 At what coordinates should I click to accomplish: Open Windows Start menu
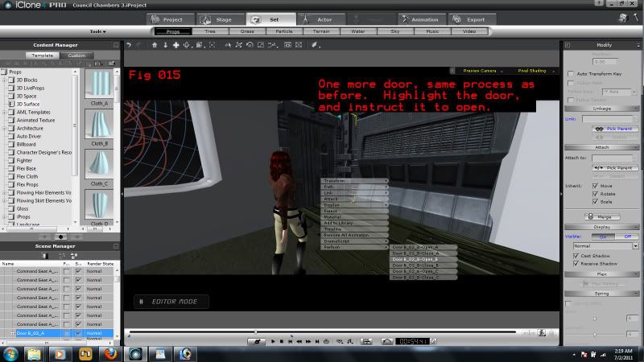[x=10, y=354]
